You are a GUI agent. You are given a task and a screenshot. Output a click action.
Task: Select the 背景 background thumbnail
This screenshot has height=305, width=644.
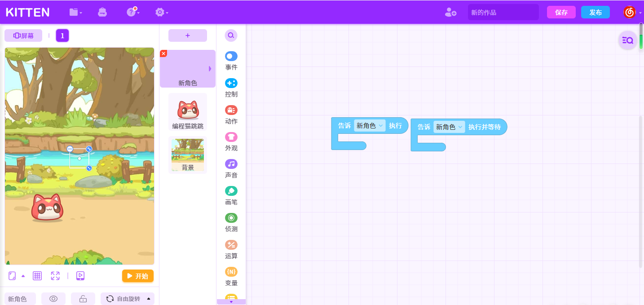[188, 155]
